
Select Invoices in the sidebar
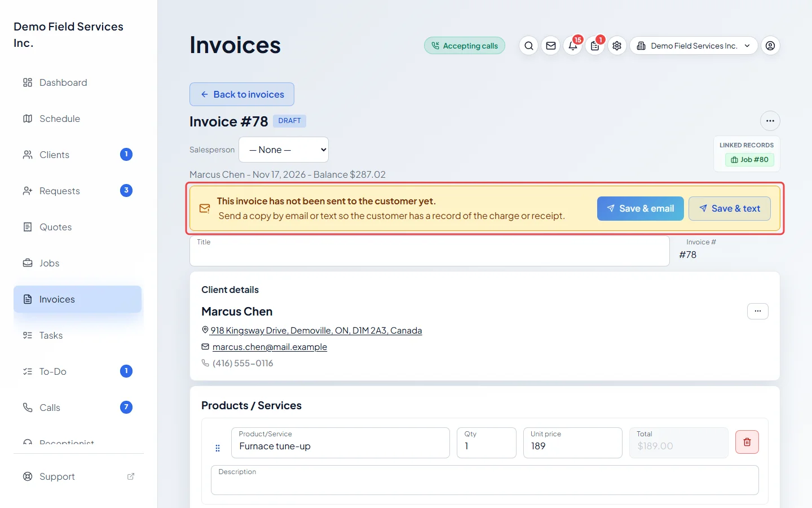click(78, 299)
